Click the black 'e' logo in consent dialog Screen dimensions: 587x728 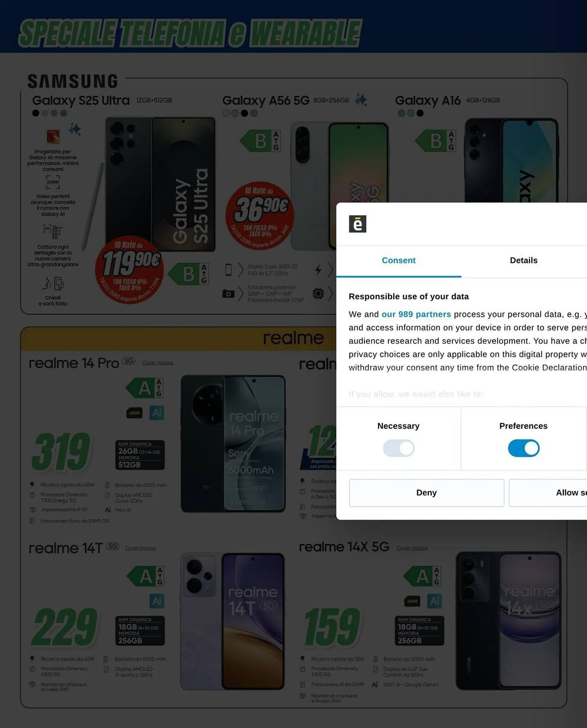click(357, 224)
